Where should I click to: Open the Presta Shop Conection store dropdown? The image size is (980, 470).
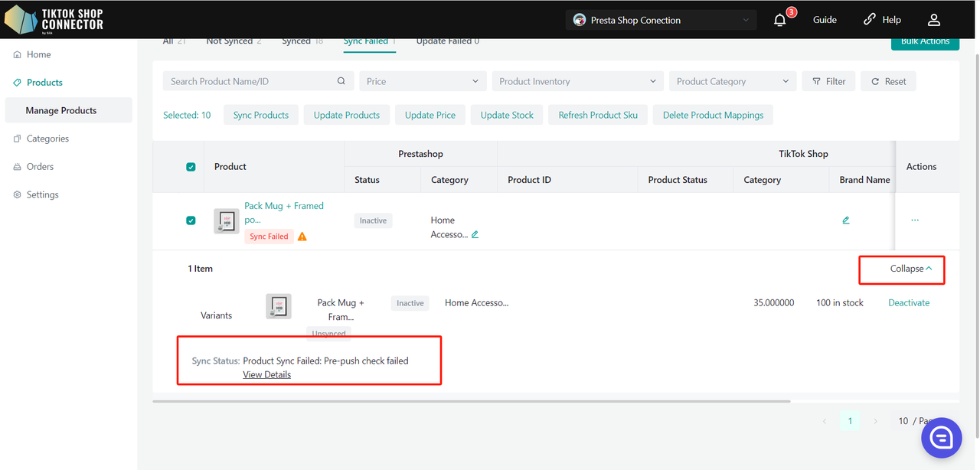click(661, 20)
